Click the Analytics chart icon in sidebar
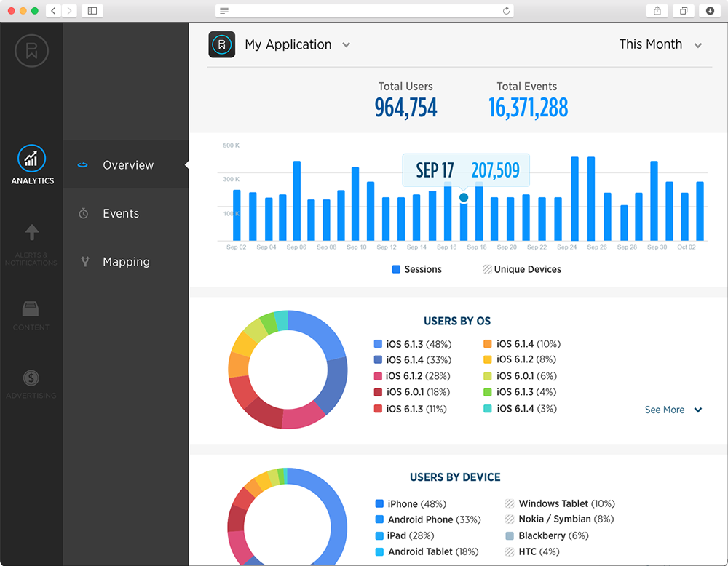Screen dimensions: 728x566 [x=31, y=158]
